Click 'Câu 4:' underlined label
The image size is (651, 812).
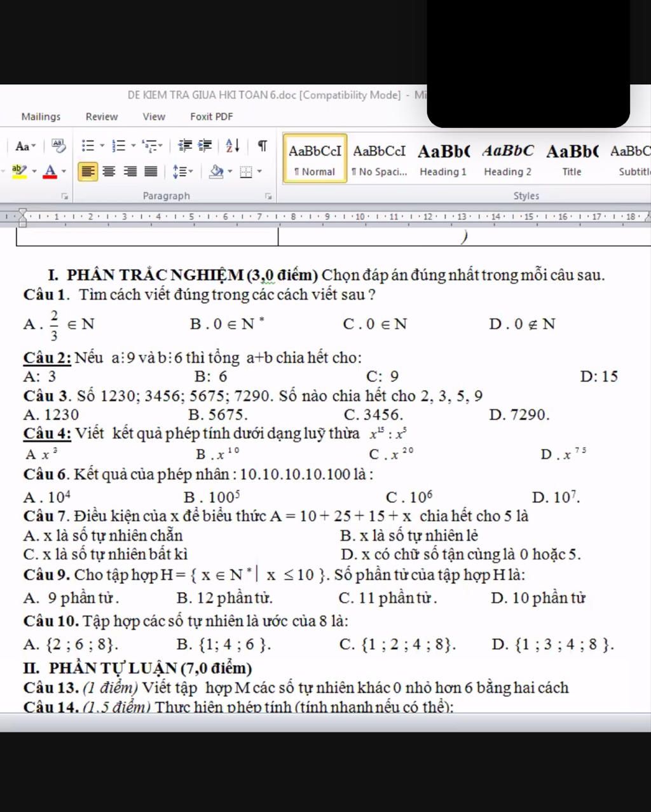tap(48, 434)
